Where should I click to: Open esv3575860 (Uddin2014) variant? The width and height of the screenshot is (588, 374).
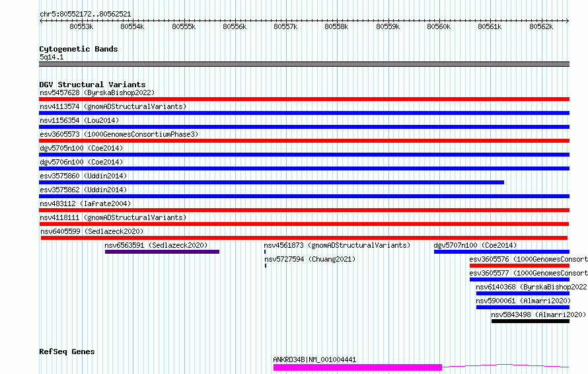pyautogui.click(x=83, y=176)
